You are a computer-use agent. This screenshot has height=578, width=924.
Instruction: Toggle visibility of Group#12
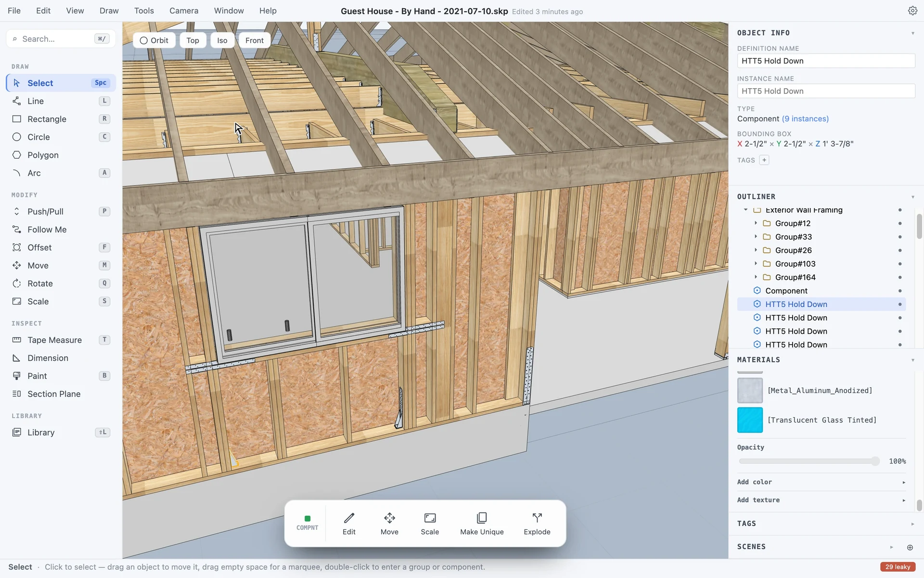(900, 223)
